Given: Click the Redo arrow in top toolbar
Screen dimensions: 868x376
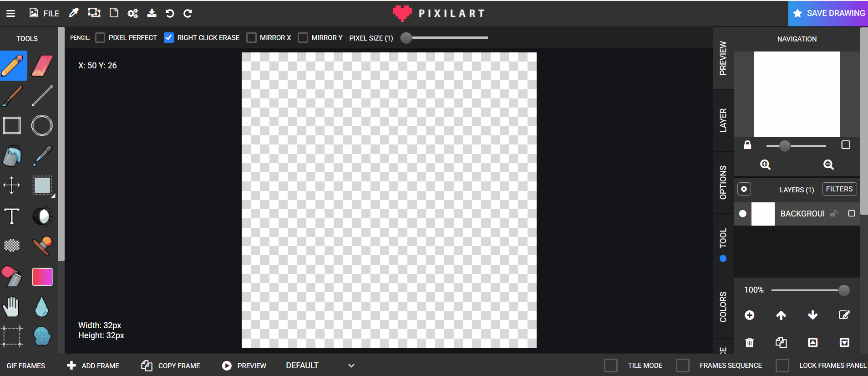Looking at the screenshot, I should 188,13.
